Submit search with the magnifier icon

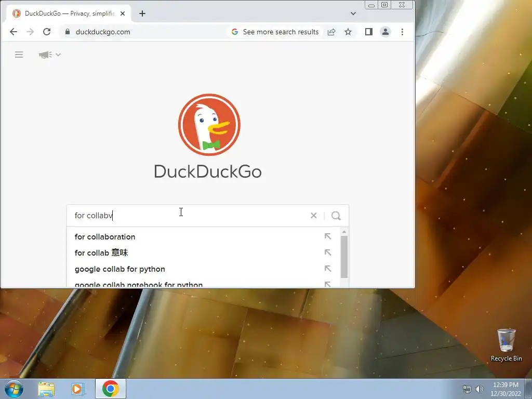[336, 216]
